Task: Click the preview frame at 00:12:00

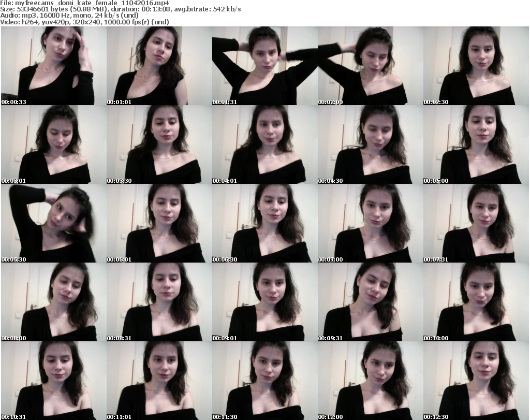Action: [371, 381]
